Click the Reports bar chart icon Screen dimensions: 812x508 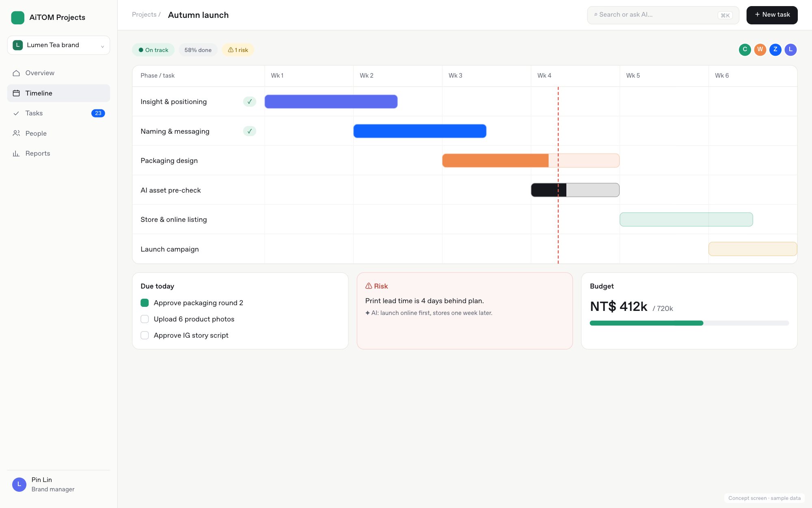coord(16,154)
